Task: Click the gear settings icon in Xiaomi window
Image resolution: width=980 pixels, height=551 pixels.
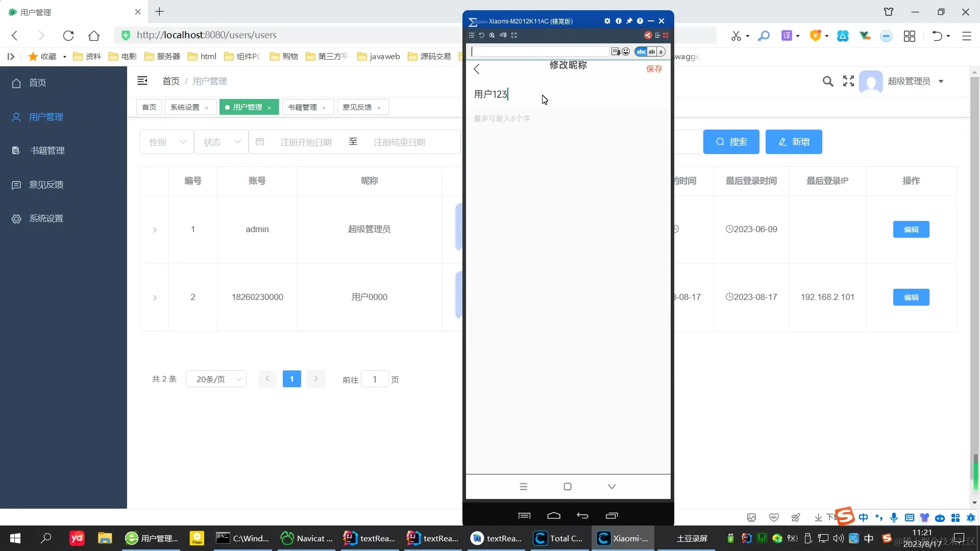Action: coord(607,21)
